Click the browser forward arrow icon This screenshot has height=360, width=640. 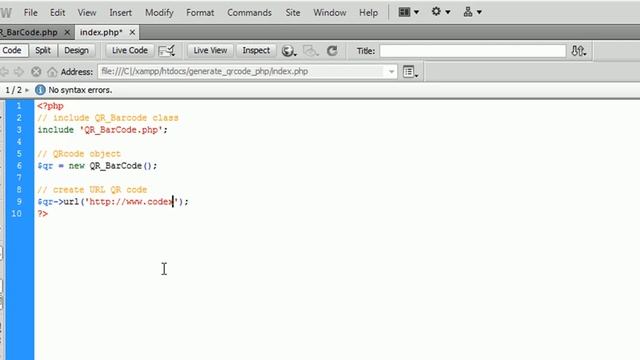pyautogui.click(x=19, y=72)
